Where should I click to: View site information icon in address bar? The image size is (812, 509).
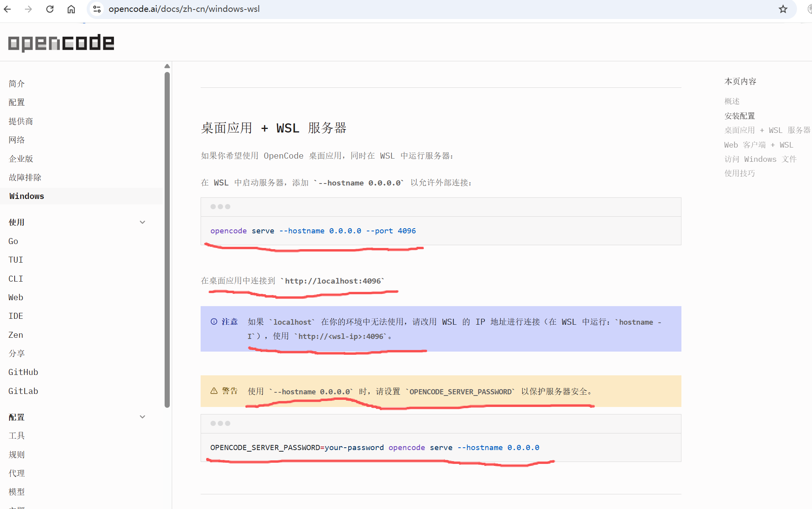tap(97, 9)
